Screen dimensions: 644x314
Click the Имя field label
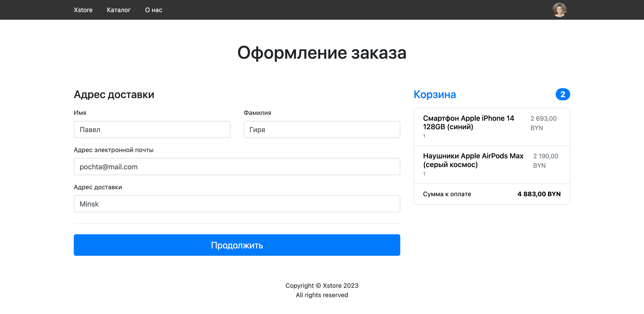80,113
